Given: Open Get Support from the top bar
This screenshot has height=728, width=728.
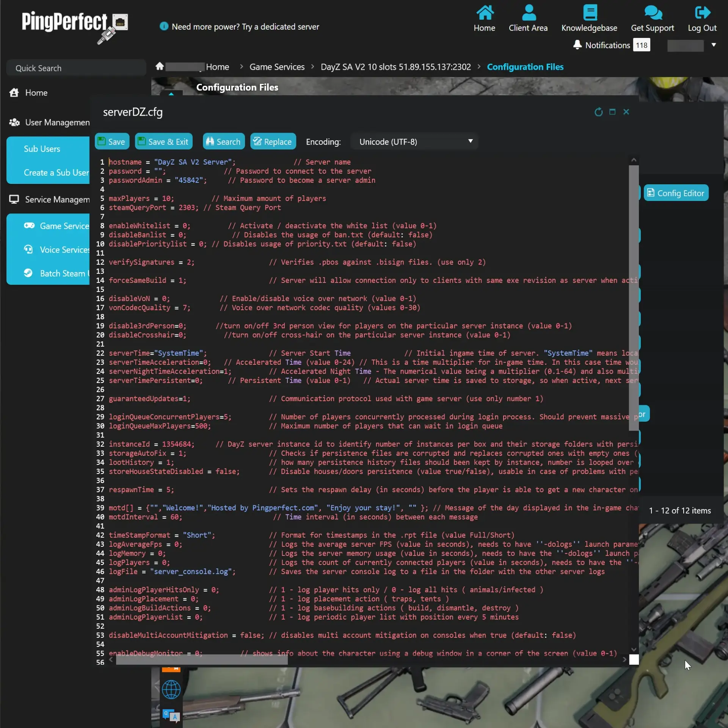Looking at the screenshot, I should 653,18.
